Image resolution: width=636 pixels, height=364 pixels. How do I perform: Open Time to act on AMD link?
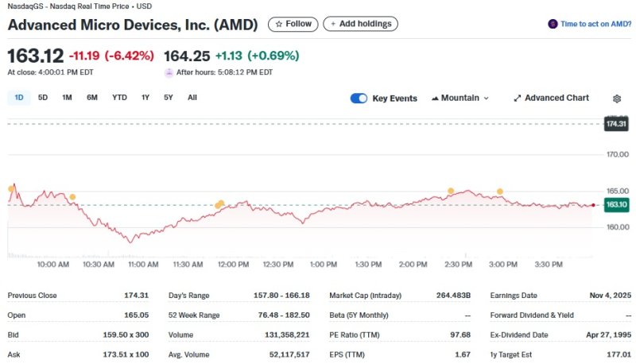click(595, 24)
